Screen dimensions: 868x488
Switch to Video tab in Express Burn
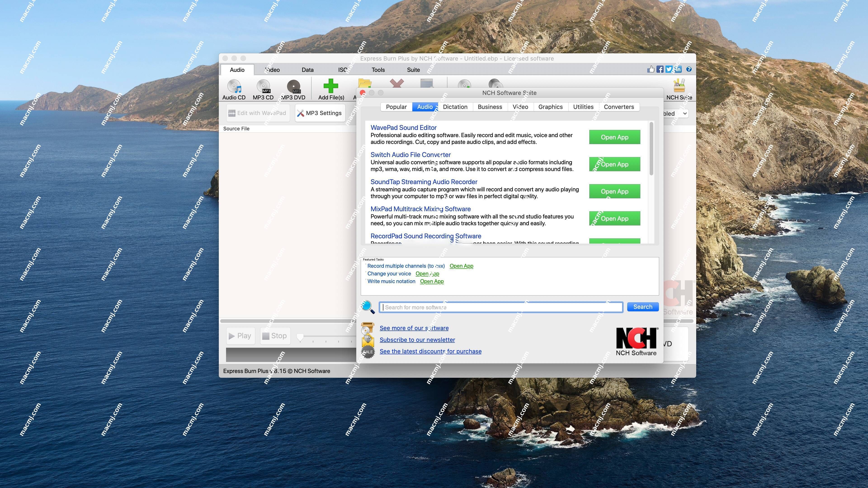tap(272, 70)
